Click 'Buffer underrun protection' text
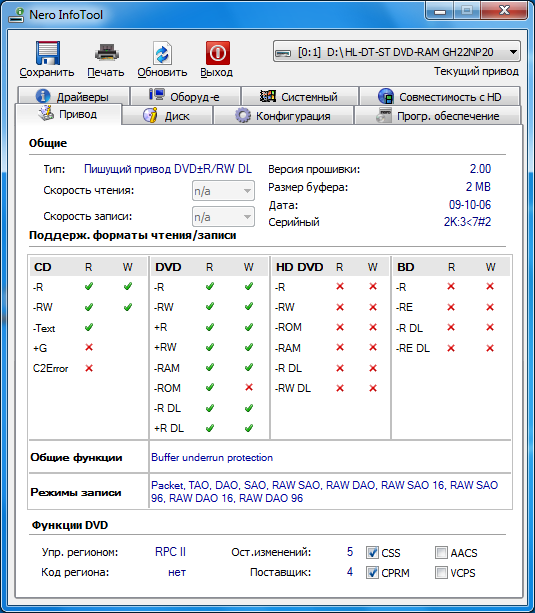Image resolution: width=535 pixels, height=613 pixels. (212, 457)
